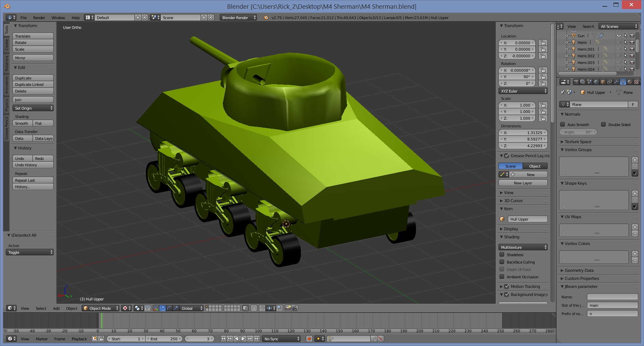Select the scale manipulator icon

176,308
